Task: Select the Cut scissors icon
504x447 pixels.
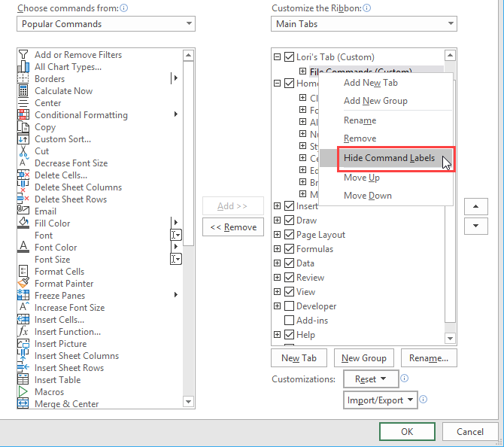Action: (x=23, y=151)
